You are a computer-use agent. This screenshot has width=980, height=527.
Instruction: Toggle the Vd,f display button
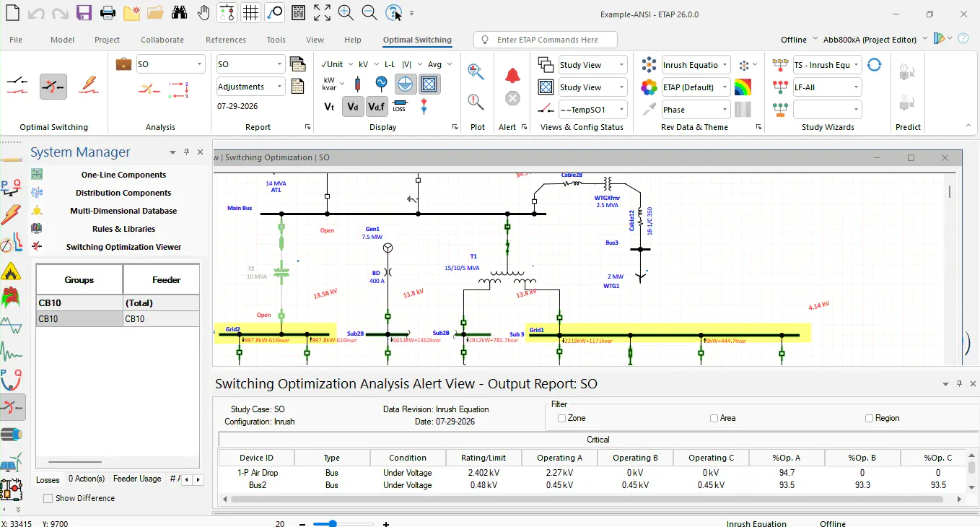click(x=376, y=107)
